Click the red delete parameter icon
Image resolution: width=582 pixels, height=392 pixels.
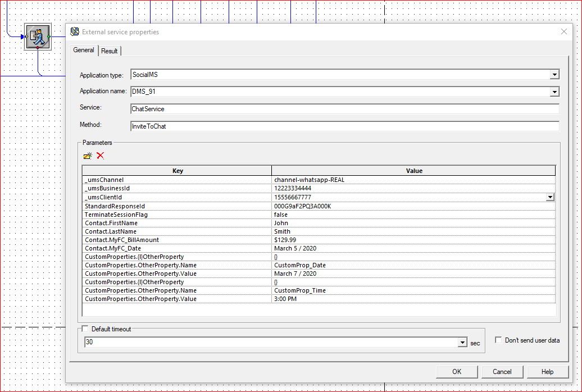pyautogui.click(x=101, y=156)
